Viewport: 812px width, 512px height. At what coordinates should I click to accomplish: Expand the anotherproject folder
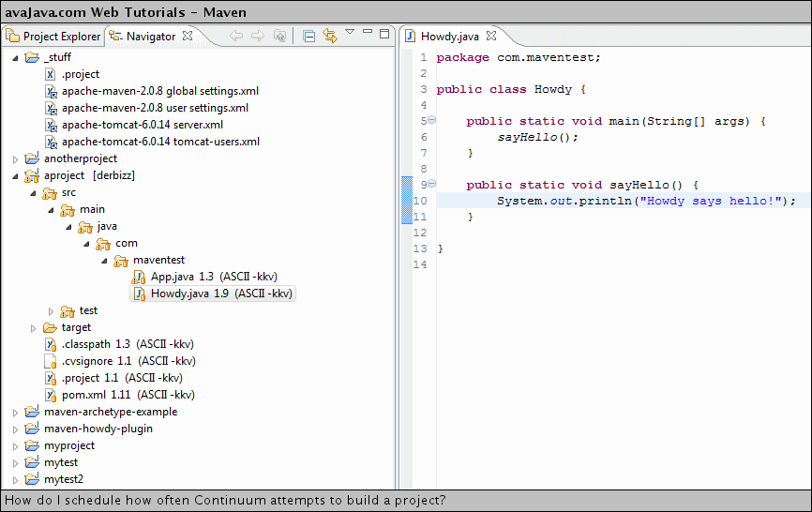click(x=16, y=159)
